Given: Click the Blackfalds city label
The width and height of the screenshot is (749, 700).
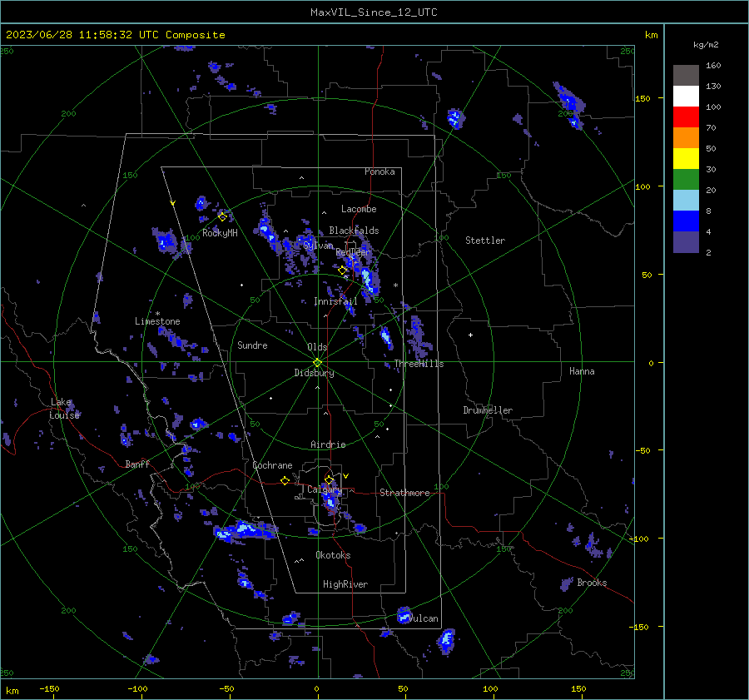Looking at the screenshot, I should tap(354, 231).
